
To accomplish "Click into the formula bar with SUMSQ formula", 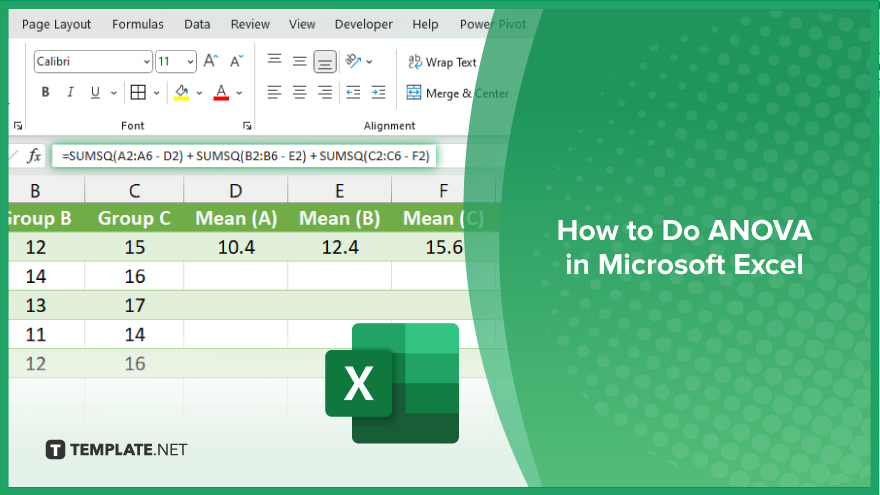I will [x=244, y=156].
